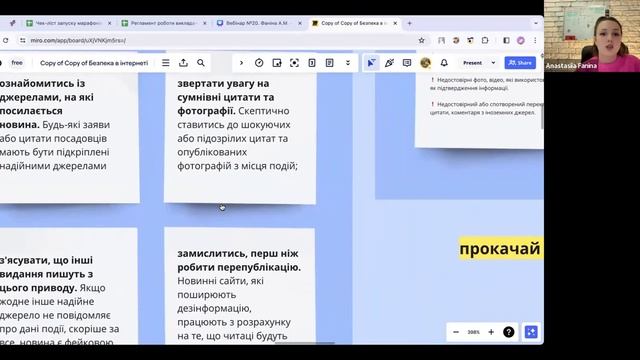This screenshot has width=640, height=360.
Task: Click the board title Copy of Copy of Безпека
Action: tap(94, 63)
